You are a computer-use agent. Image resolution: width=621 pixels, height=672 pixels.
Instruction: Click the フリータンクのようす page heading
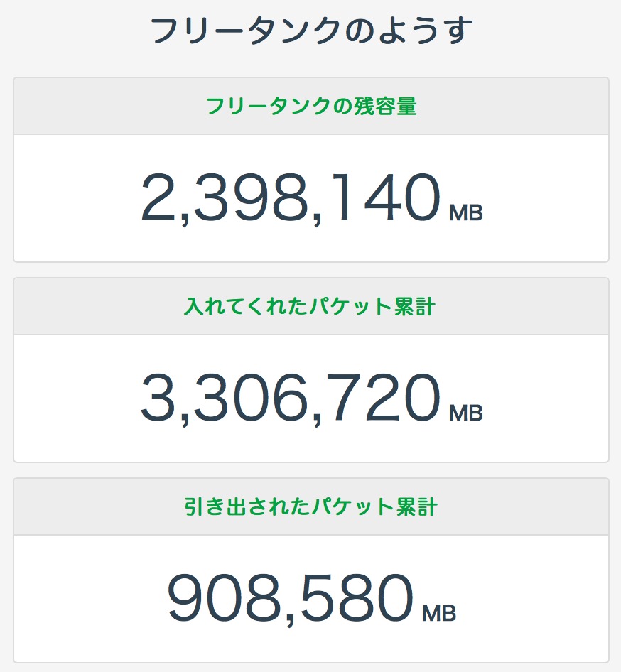point(311,32)
